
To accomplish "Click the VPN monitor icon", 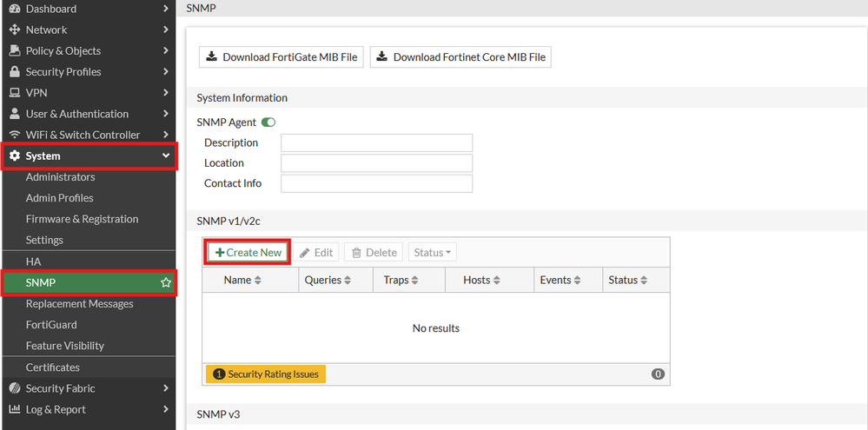I will tap(14, 93).
